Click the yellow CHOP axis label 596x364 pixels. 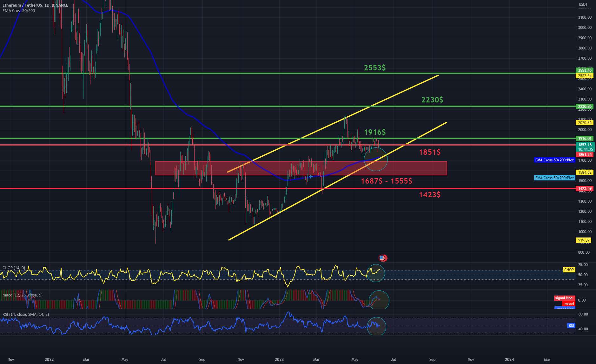coord(569,270)
